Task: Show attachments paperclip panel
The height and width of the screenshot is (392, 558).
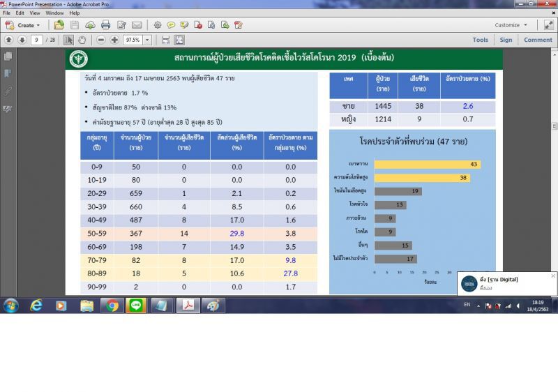Action: coord(8,91)
